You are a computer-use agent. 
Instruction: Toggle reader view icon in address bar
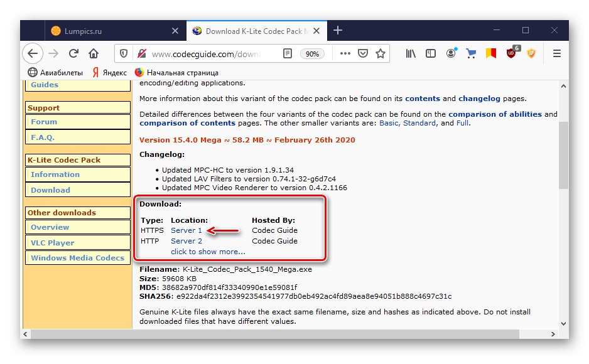point(288,54)
